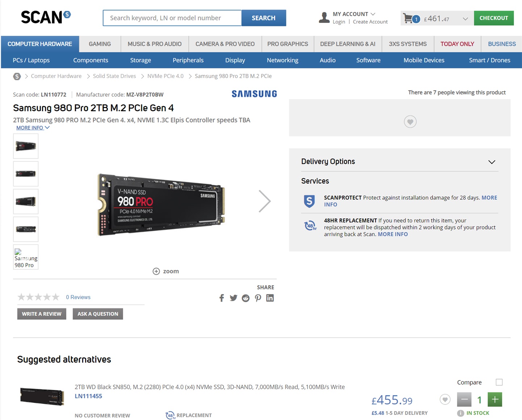Open the My Account dropdown
The height and width of the screenshot is (420, 522).
click(354, 14)
